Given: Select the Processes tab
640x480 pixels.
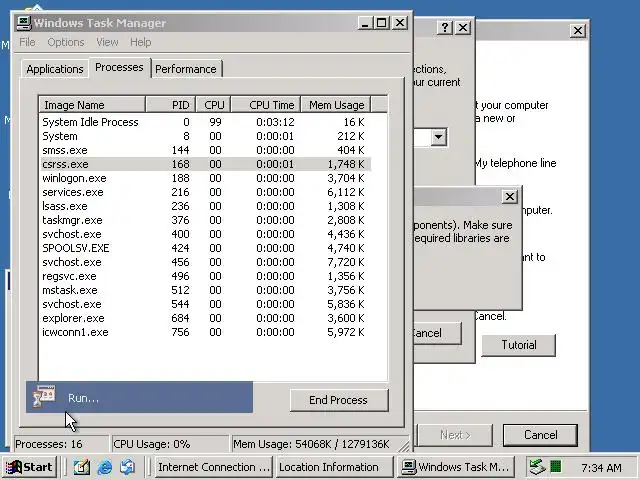Looking at the screenshot, I should click(x=119, y=67).
